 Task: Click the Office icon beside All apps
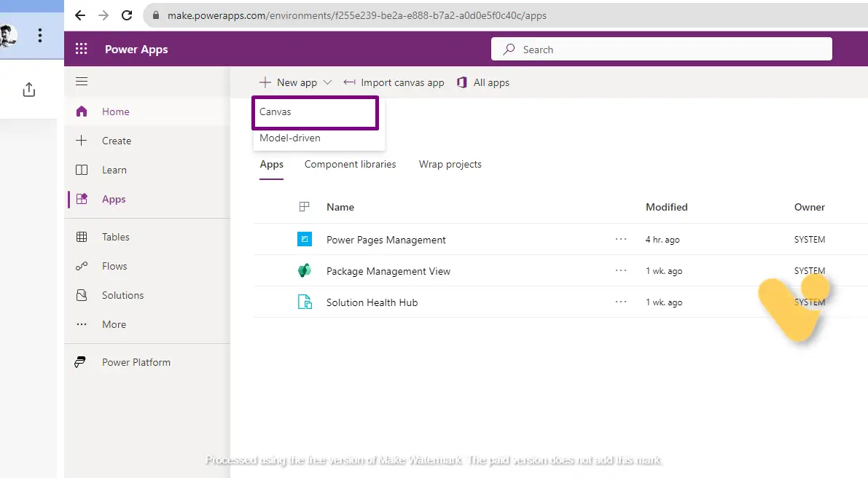(461, 82)
